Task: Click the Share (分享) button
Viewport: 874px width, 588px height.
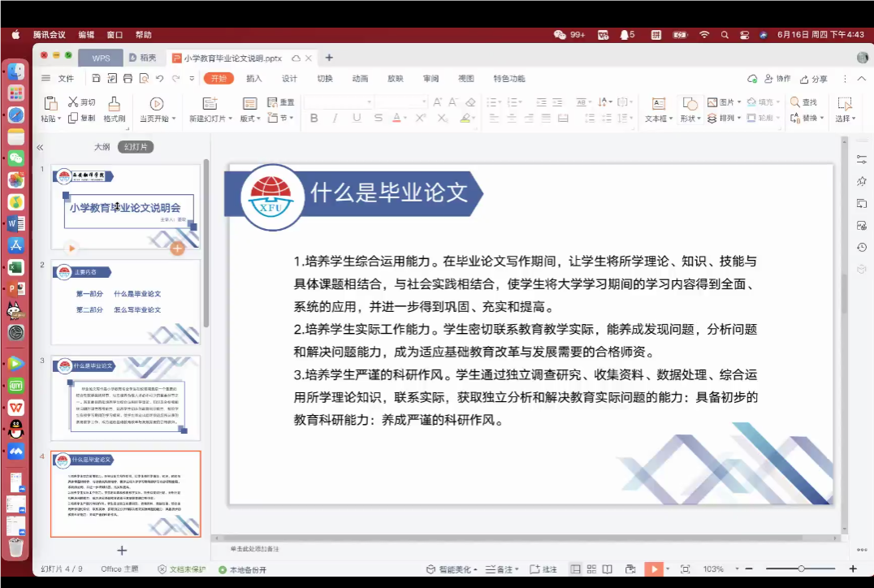Action: pos(814,79)
